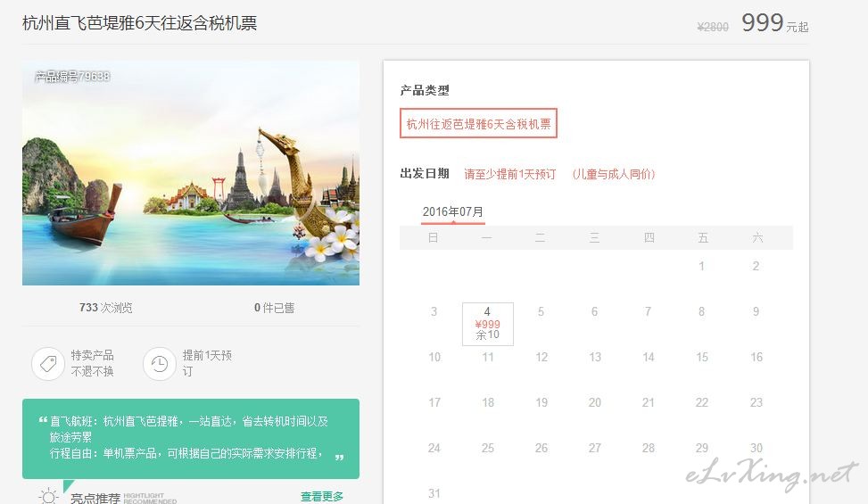Click the sun icon next to 亮点推荐
Screen dimensions: 868x504
[48, 496]
